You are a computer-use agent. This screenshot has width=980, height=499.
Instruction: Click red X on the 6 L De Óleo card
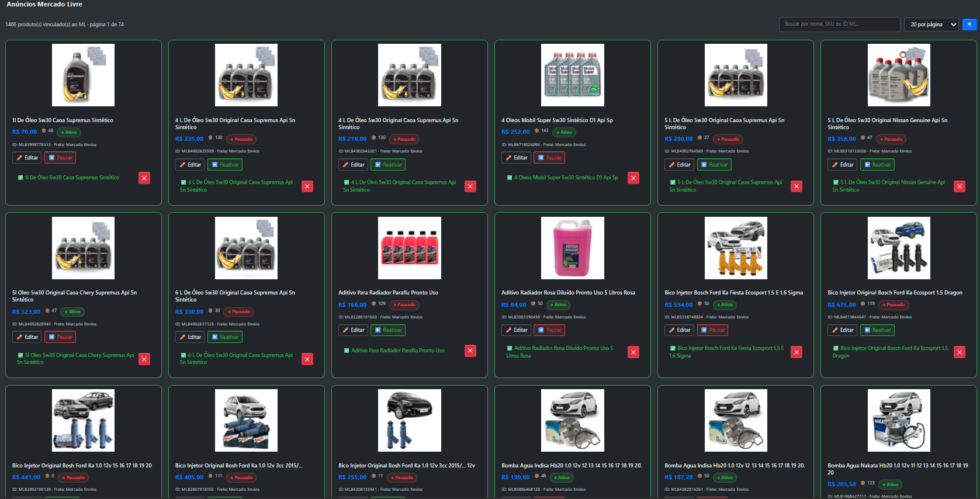[307, 359]
